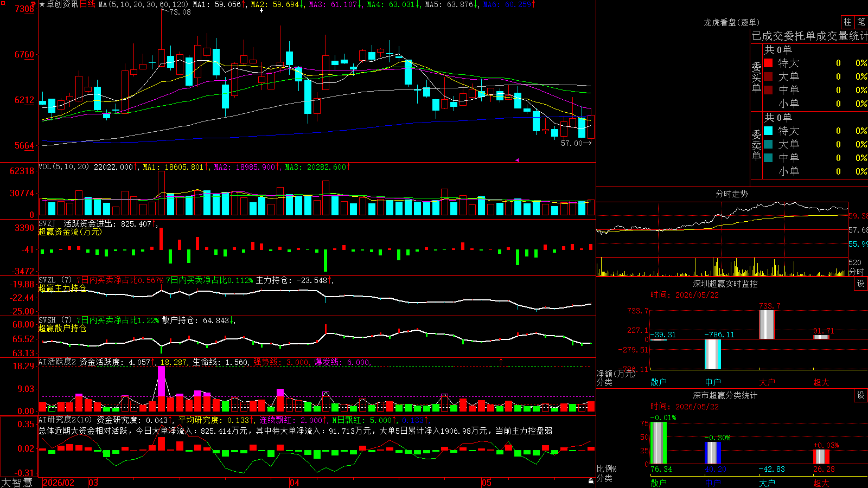Click the MA(5,10,20,30,60,120) indicator label
The width and height of the screenshot is (868, 488).
144,4
